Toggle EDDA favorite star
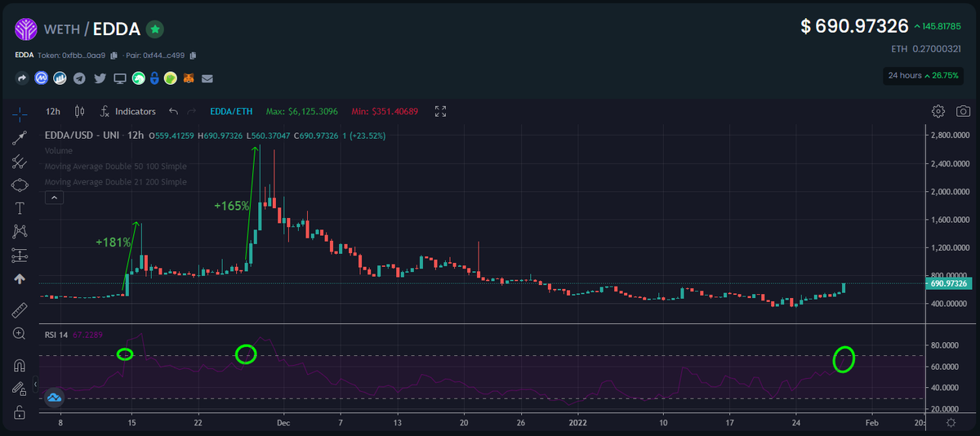The image size is (980, 436). (x=155, y=29)
